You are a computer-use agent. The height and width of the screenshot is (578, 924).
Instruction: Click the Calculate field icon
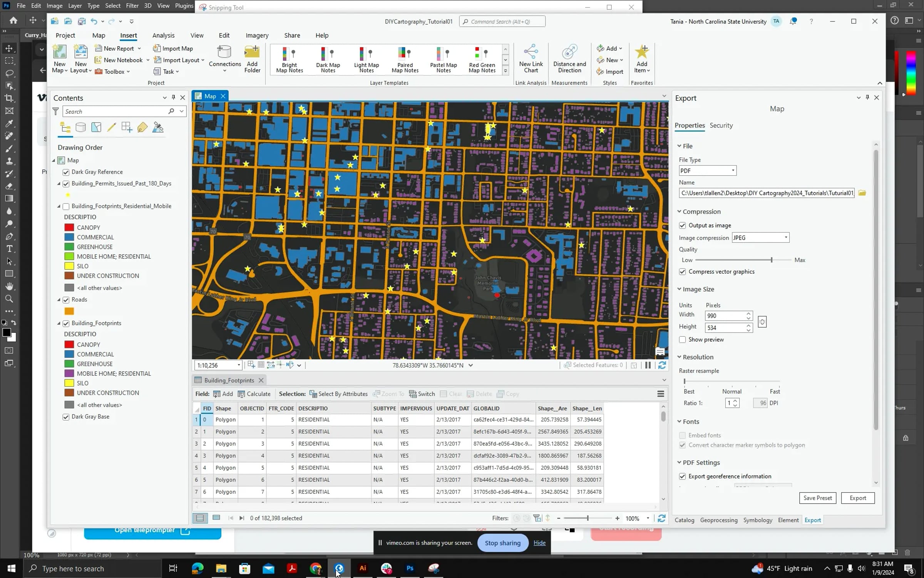[242, 394]
